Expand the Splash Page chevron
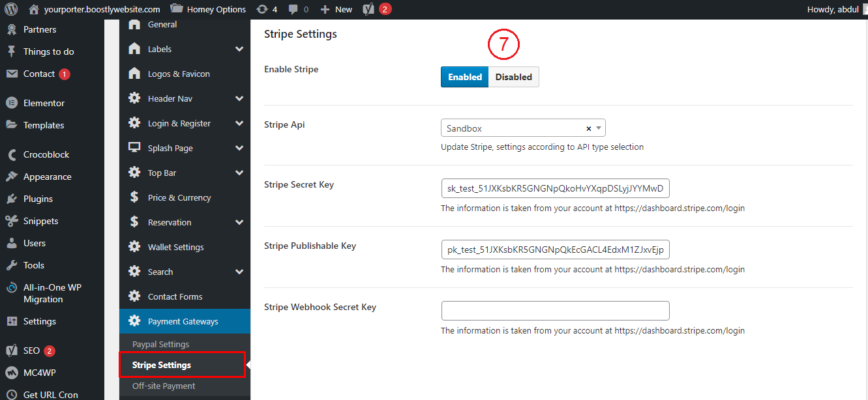The image size is (868, 400). (x=239, y=148)
